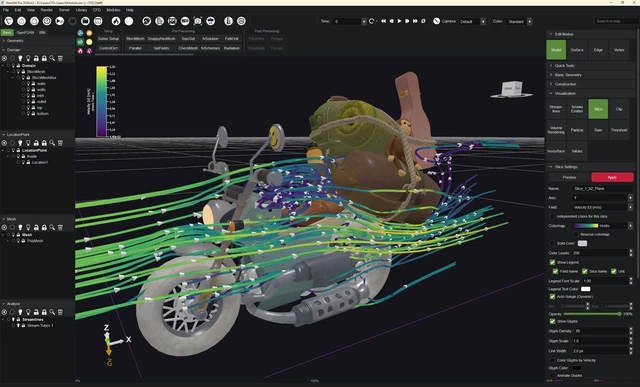Viewport: 640px width, 387px height.
Task: Click the trash icon in Domain panel toolbar
Action: coord(60,58)
